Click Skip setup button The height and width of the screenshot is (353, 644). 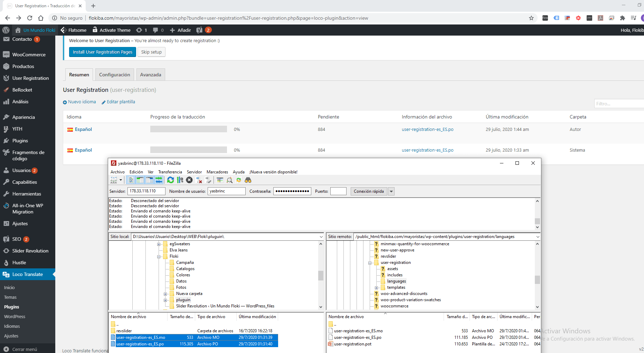point(151,52)
